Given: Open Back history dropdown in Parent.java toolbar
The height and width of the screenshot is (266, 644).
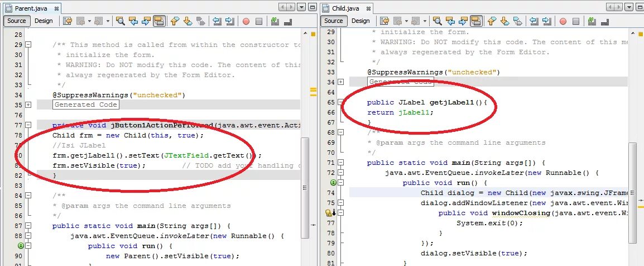Looking at the screenshot, I should coord(89,21).
